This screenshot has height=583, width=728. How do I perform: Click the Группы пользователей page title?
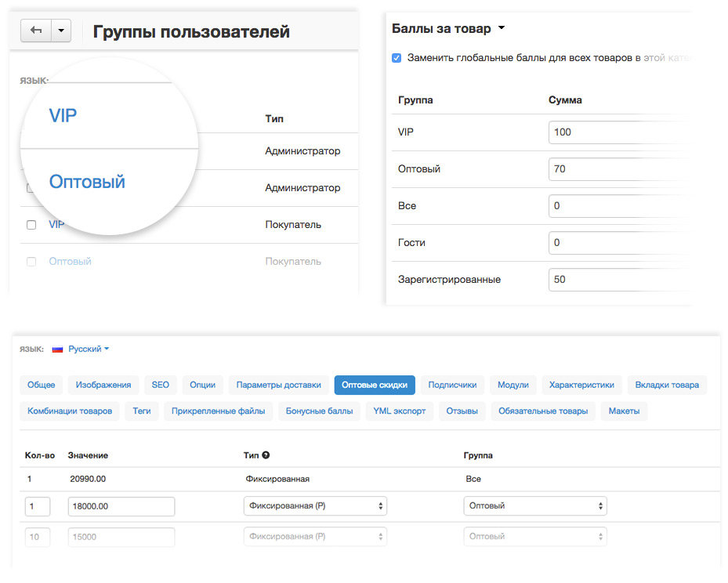click(191, 31)
